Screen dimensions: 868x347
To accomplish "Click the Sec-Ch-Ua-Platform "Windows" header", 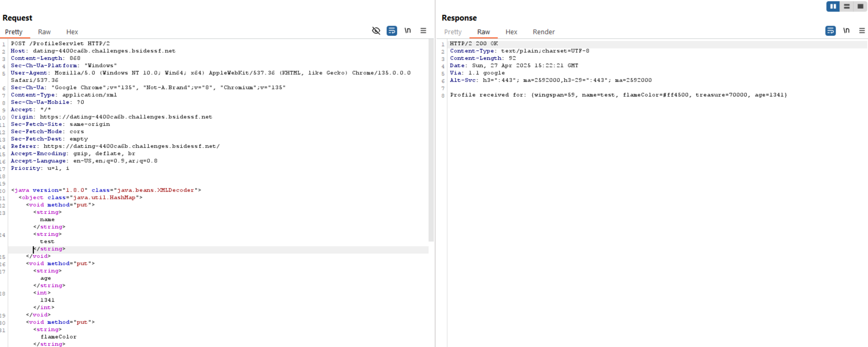I will (x=64, y=66).
